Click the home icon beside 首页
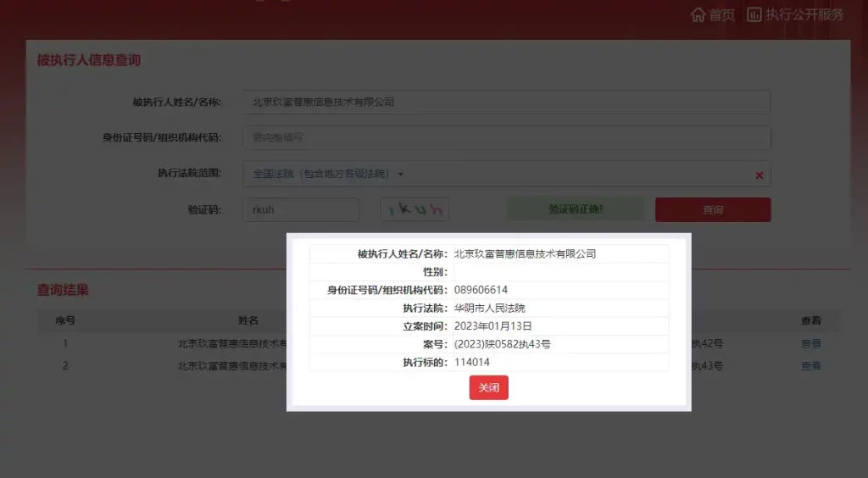This screenshot has width=868, height=478. (698, 14)
